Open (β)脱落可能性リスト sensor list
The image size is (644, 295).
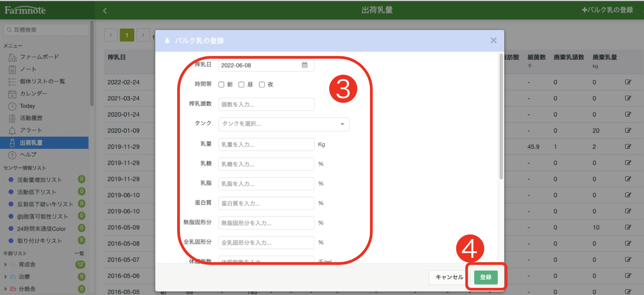coord(43,216)
